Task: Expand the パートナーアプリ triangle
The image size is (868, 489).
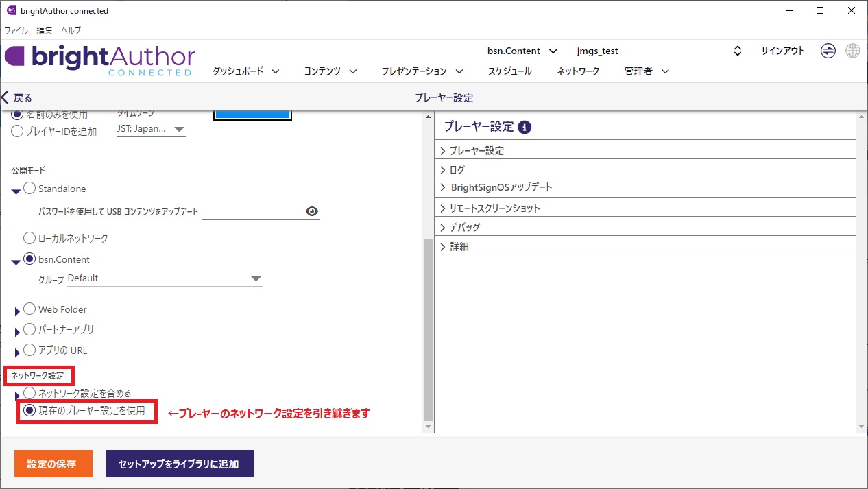Action: (x=18, y=332)
